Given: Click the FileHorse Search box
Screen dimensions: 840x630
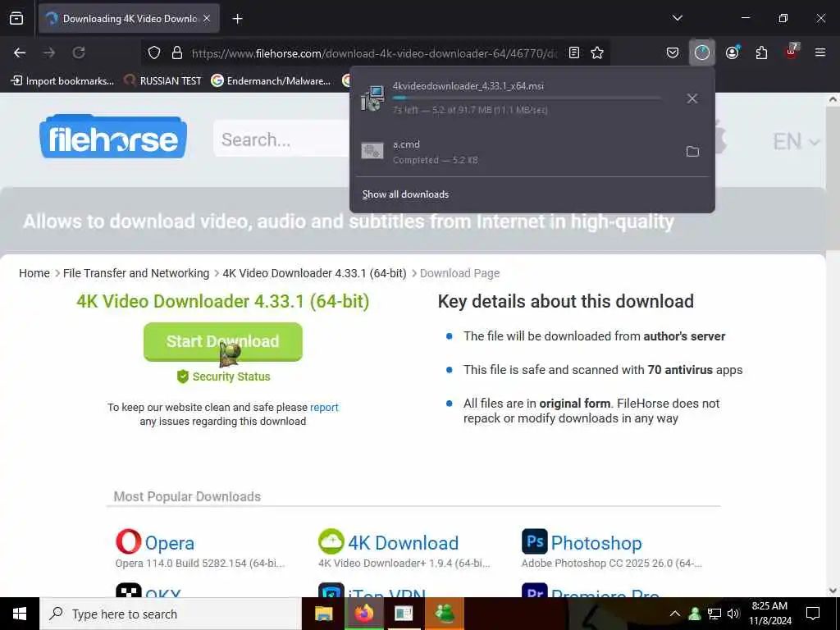Looking at the screenshot, I should tap(282, 139).
